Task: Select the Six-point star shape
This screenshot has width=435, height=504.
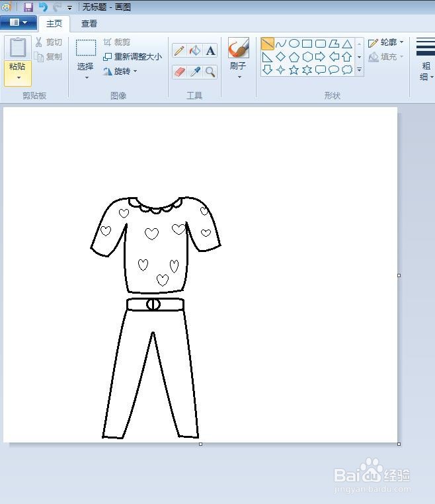Action: pos(307,69)
